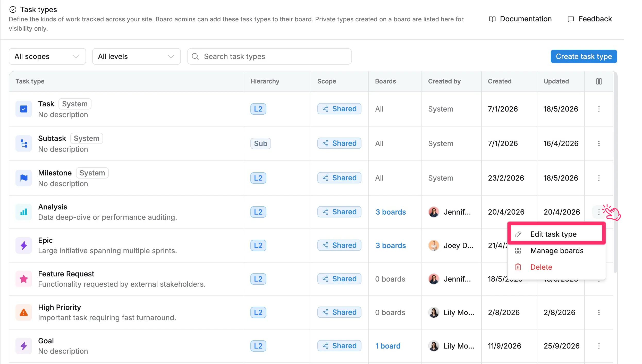642x364 pixels.
Task: Choose Delete from the context menu
Action: 556,267
